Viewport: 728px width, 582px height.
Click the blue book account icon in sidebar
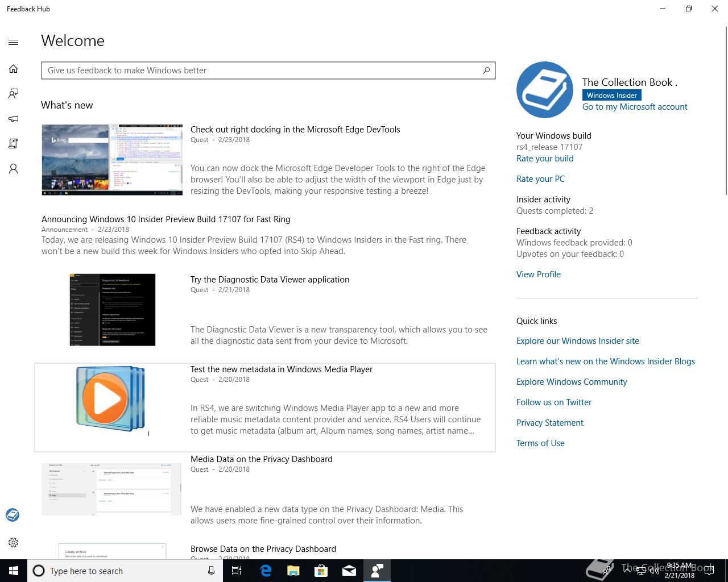(x=13, y=515)
